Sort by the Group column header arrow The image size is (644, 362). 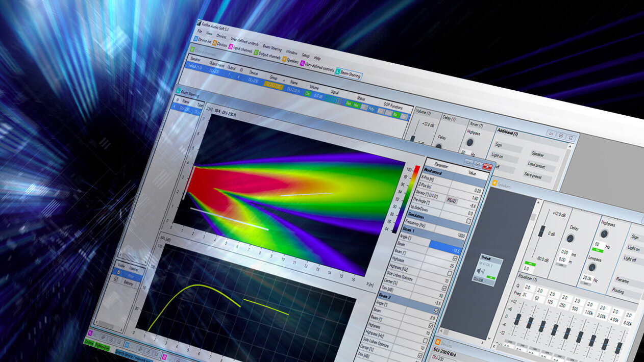[x=284, y=81]
